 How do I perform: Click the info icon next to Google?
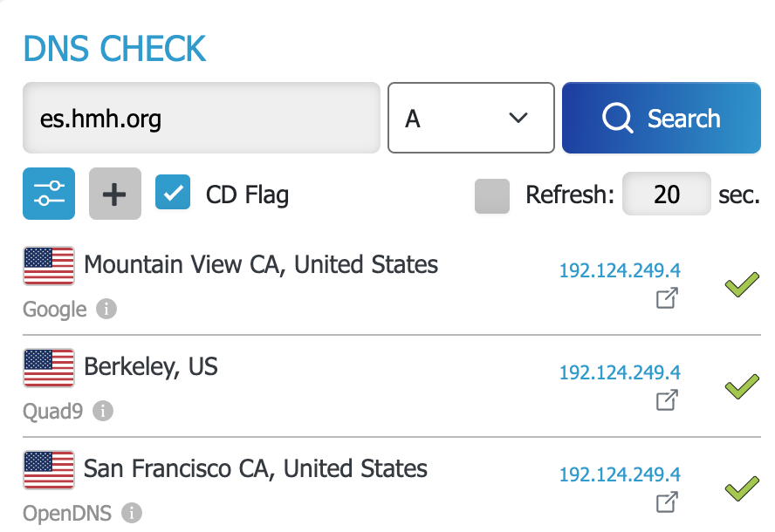(x=106, y=310)
